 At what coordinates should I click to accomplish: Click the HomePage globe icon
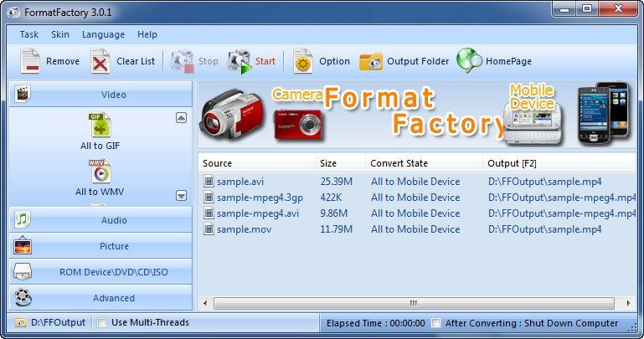[x=469, y=61]
